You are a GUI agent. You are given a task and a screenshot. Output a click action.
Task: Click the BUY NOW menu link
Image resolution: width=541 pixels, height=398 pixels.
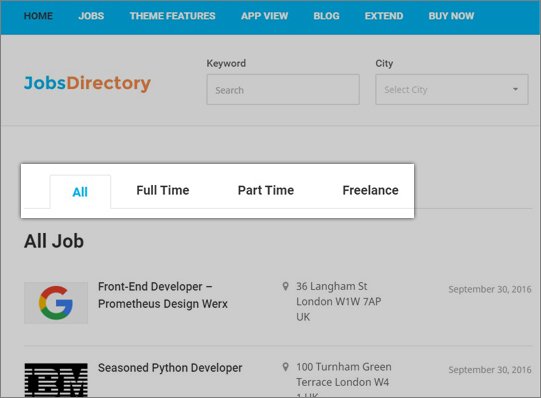pos(451,16)
